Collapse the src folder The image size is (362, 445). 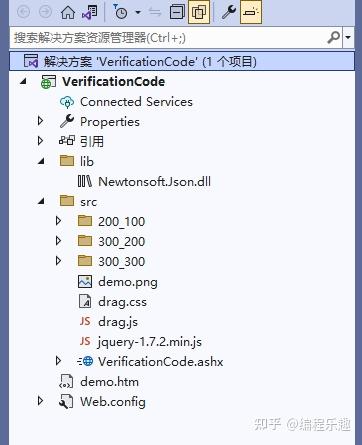click(41, 201)
